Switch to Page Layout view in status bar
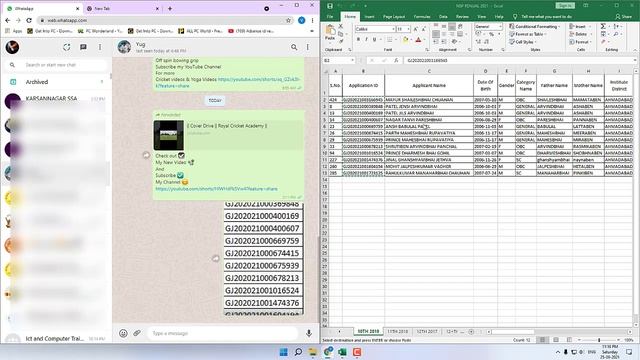Screen dimensions: 640x360 click(x=556, y=340)
